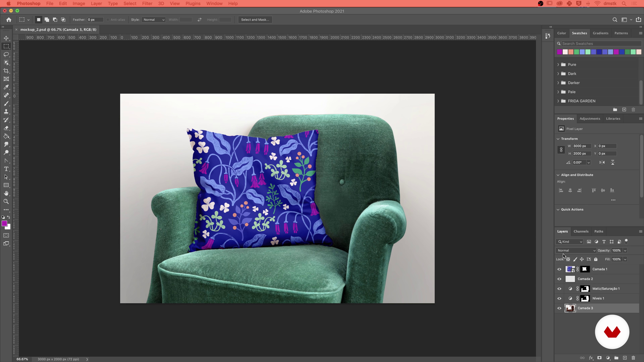Select the Frame tool
644x362 pixels.
pyautogui.click(x=6, y=79)
